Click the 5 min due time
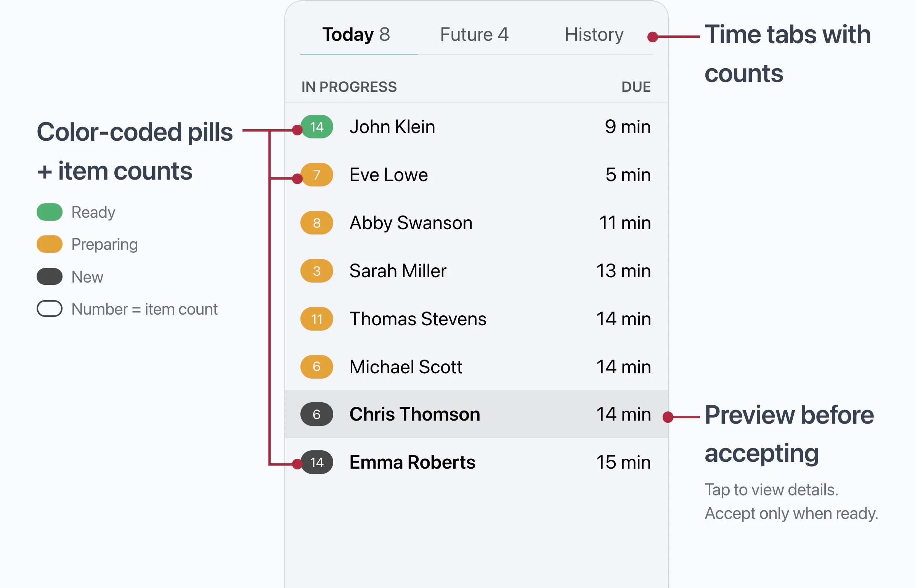Viewport: 915px width, 588px height. pos(628,175)
